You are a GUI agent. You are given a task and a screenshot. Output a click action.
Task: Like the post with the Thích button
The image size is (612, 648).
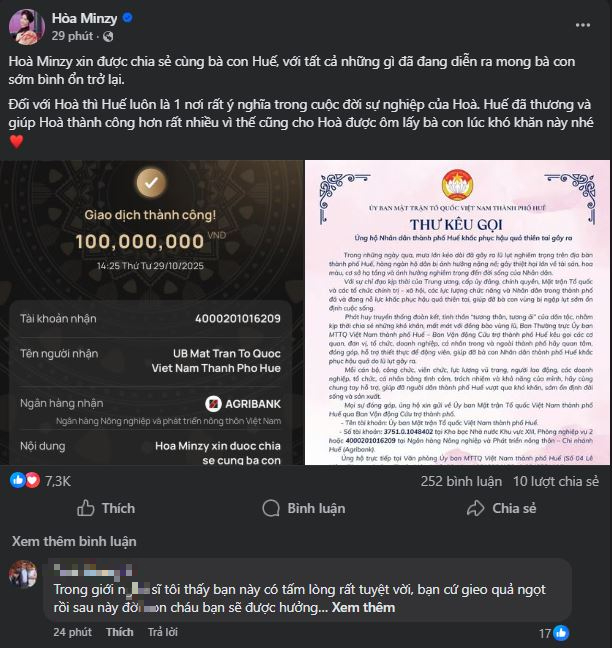click(106, 508)
